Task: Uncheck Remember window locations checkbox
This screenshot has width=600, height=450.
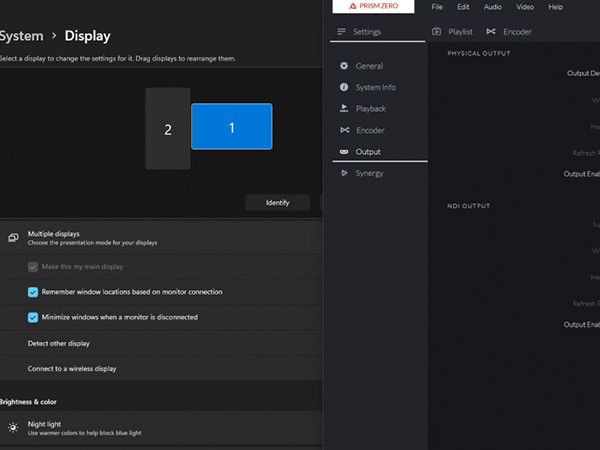Action: point(33,292)
